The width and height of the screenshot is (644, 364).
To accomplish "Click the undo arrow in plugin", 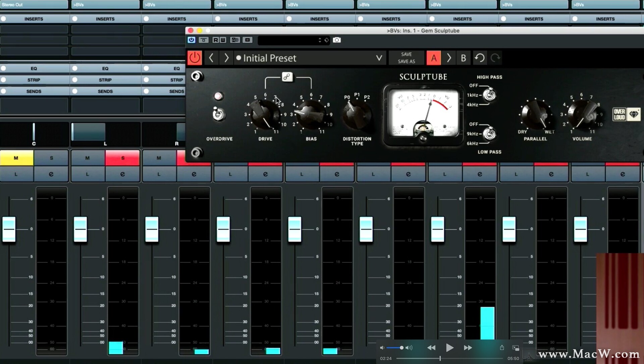I will click(x=479, y=58).
